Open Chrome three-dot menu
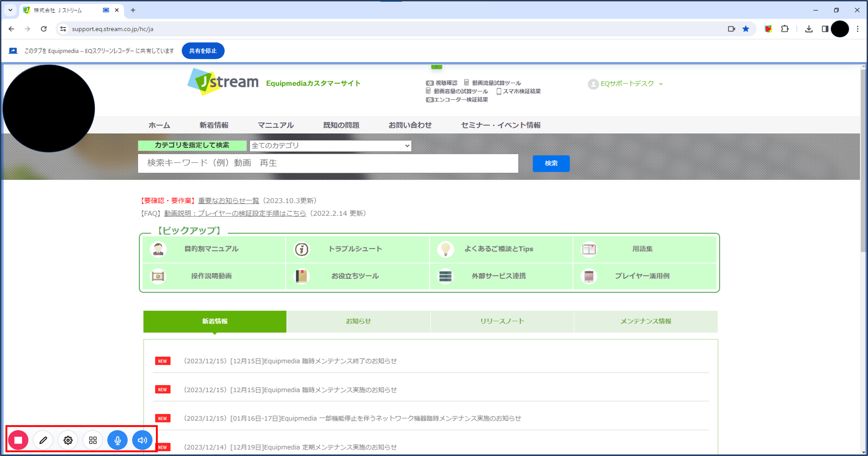This screenshot has width=868, height=456. point(858,29)
